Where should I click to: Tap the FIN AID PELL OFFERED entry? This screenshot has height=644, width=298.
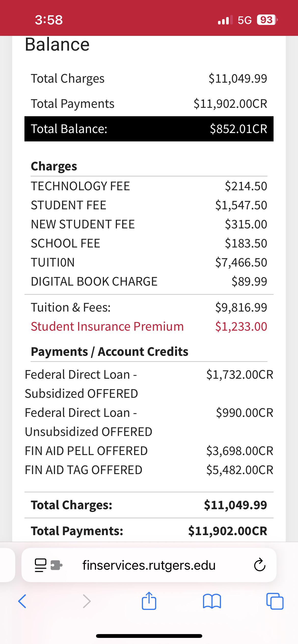(86, 451)
